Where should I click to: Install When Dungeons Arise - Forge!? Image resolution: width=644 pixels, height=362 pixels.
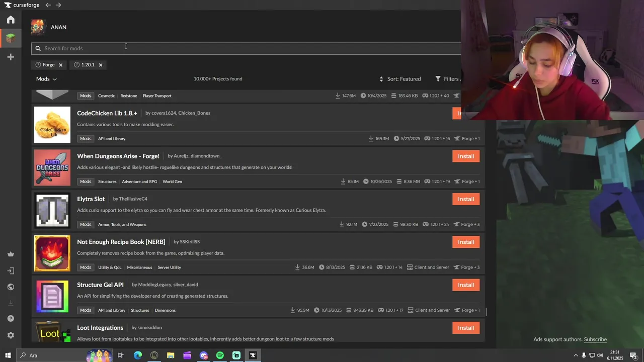[466, 156]
